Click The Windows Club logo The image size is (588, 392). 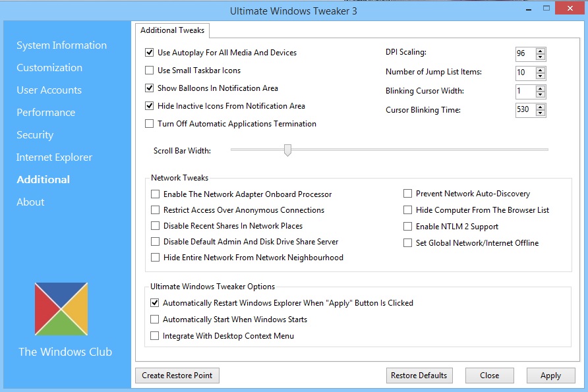point(61,309)
